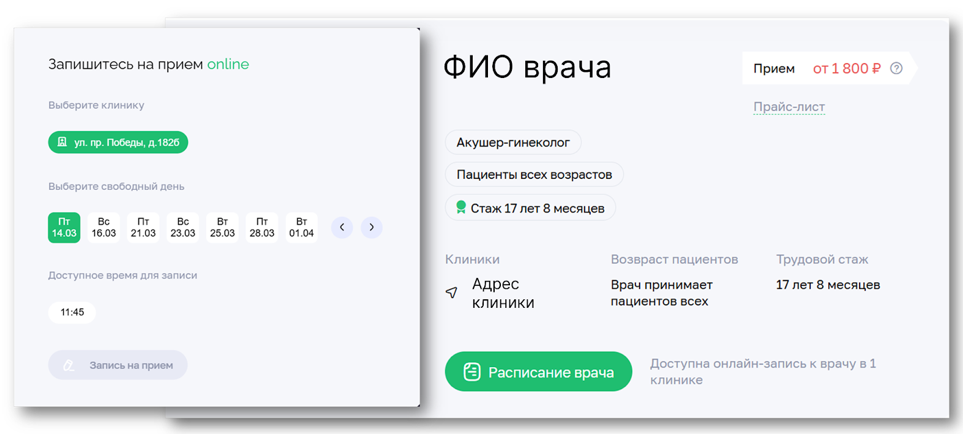Screen dimensions: 963x434
Task: Click the location arrow icon beside clinic address
Action: click(451, 293)
